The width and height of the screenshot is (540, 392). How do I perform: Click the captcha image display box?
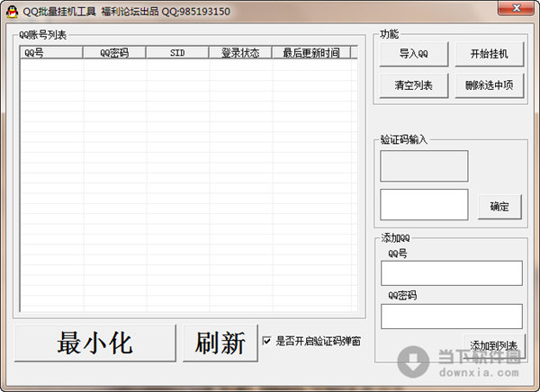424,166
